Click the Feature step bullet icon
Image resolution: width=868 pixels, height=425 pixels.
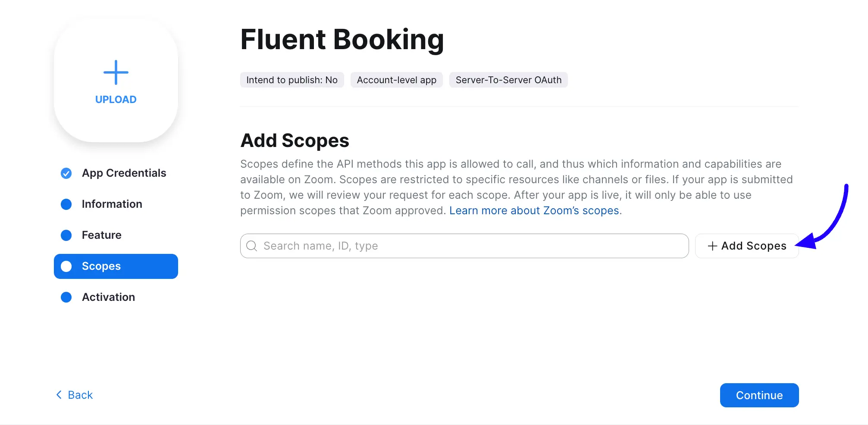pyautogui.click(x=66, y=235)
